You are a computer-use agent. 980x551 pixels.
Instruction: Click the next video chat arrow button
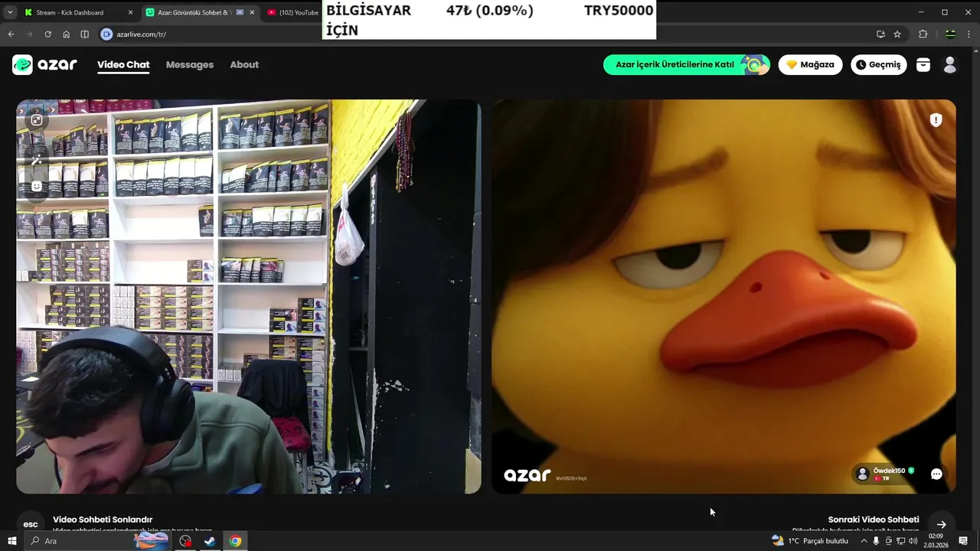[x=942, y=524]
